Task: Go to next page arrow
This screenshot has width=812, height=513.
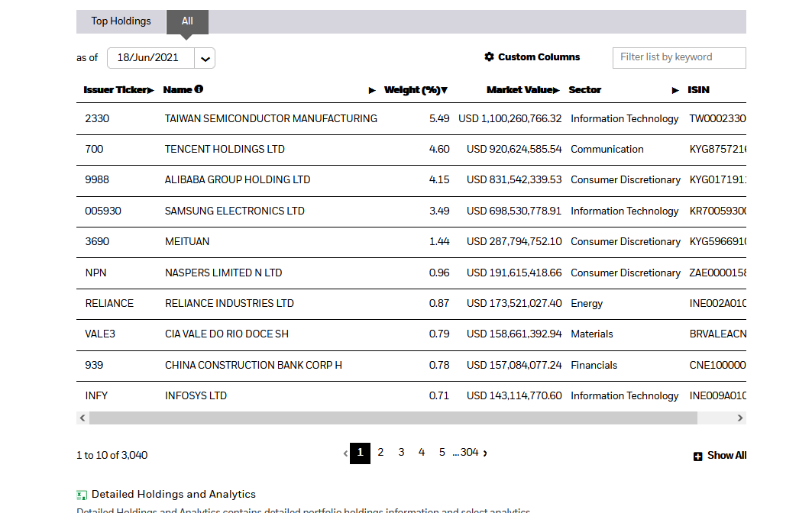Action: [485, 453]
